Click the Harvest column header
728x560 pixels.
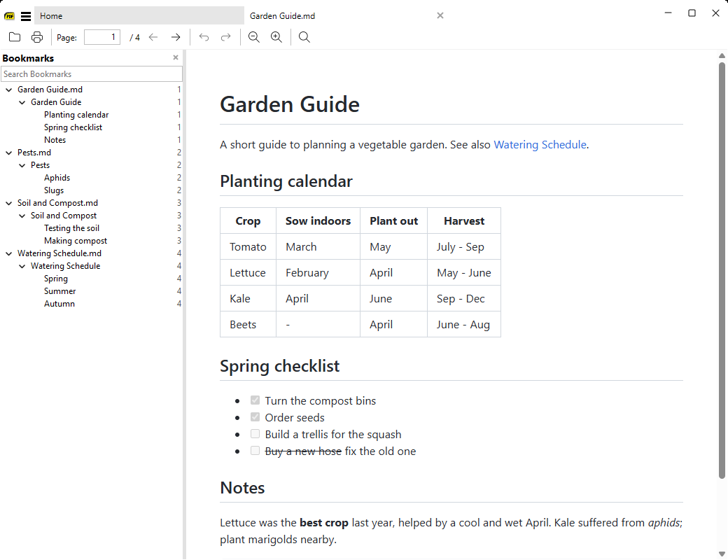click(464, 221)
